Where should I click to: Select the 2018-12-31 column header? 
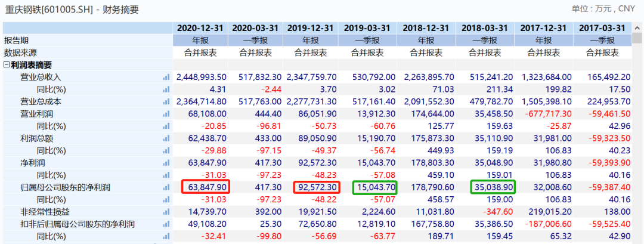point(426,29)
